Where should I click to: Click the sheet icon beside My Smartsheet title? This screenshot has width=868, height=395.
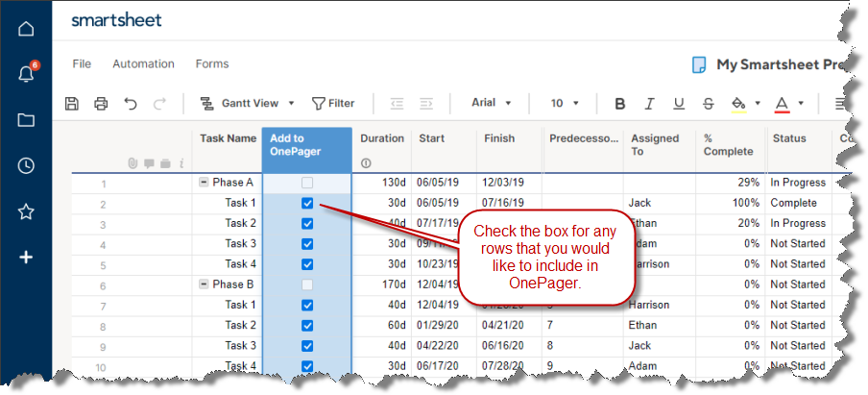tap(699, 64)
